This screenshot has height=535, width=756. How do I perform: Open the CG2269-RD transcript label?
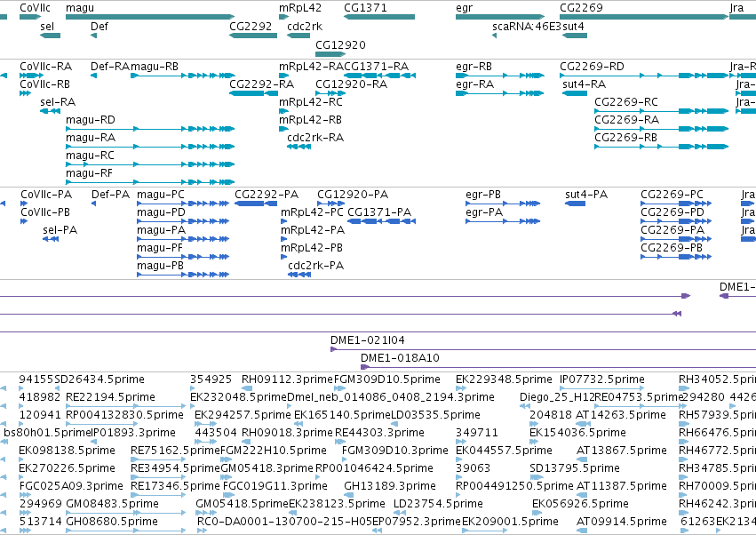pyautogui.click(x=592, y=67)
